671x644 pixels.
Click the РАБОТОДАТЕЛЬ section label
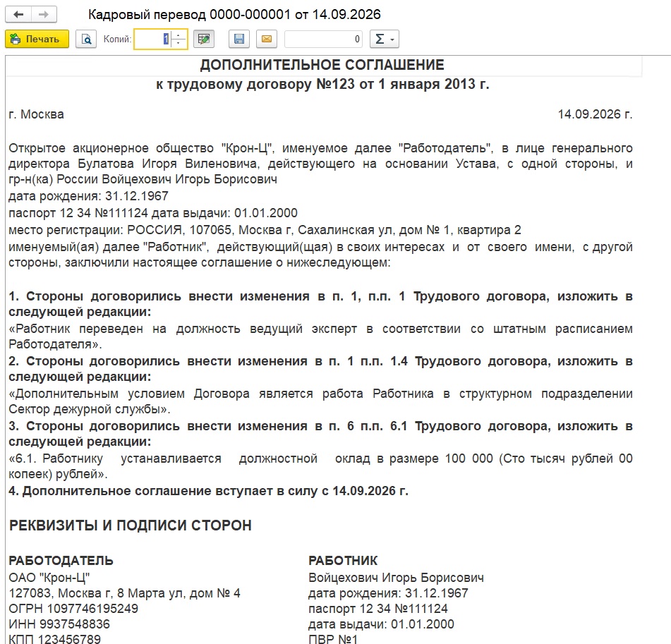click(61, 560)
